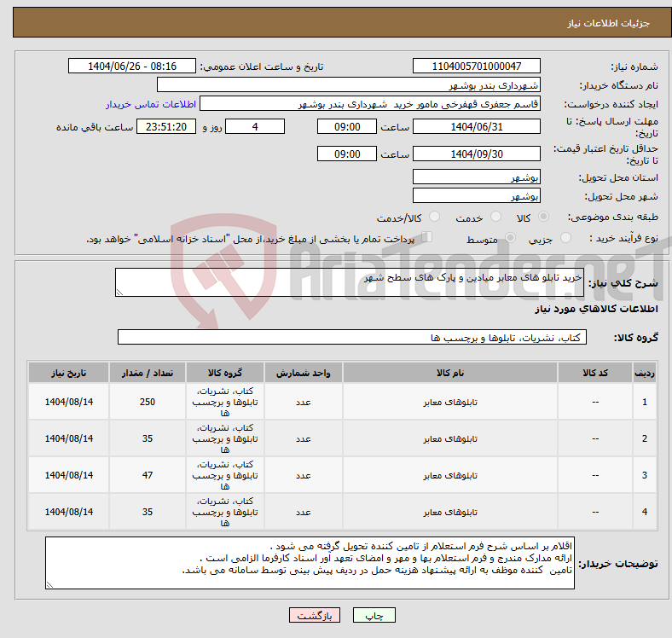This screenshot has height=638, width=672.
Task: Click the گروه کالا field
Action: click(x=352, y=337)
